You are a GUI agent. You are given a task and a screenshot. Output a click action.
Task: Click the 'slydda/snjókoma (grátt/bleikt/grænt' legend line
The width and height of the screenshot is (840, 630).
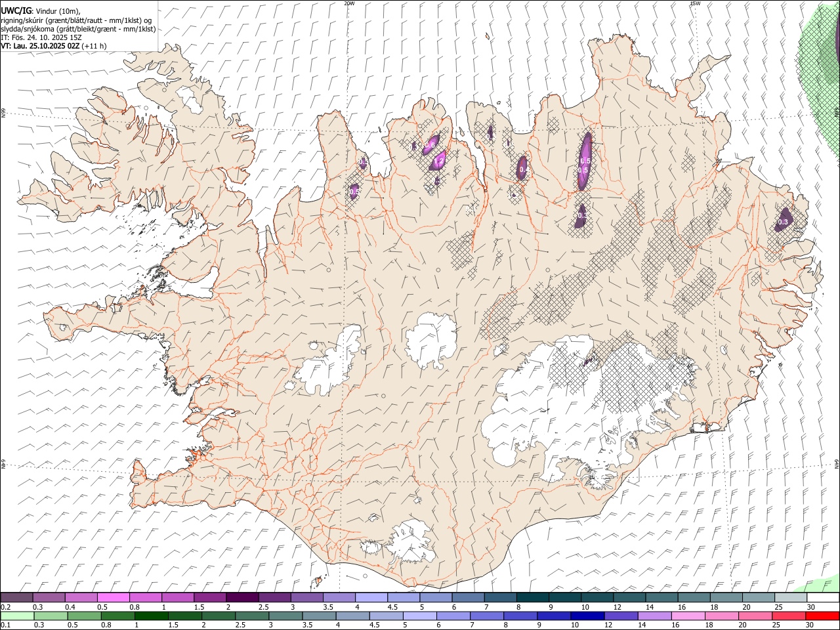point(78,29)
